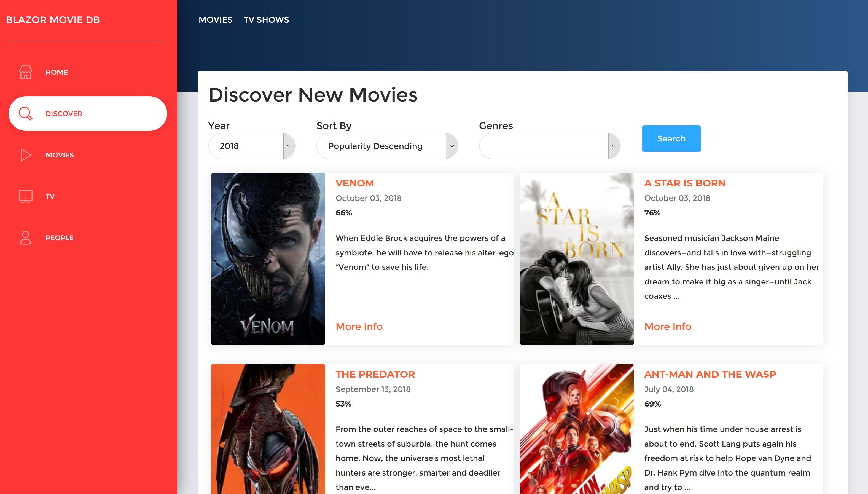Open the PEOPLE sidebar section
This screenshot has height=494, width=868.
87,238
